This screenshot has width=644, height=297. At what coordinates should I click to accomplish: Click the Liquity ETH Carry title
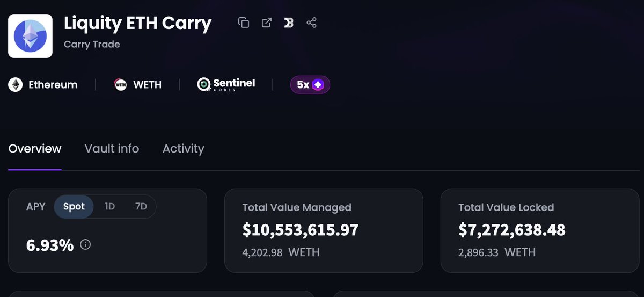click(138, 23)
